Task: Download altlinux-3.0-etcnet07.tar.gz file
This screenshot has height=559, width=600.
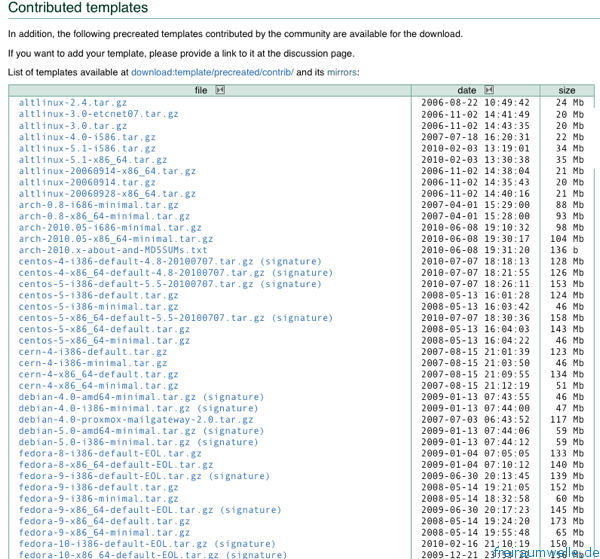Action: tap(98, 114)
